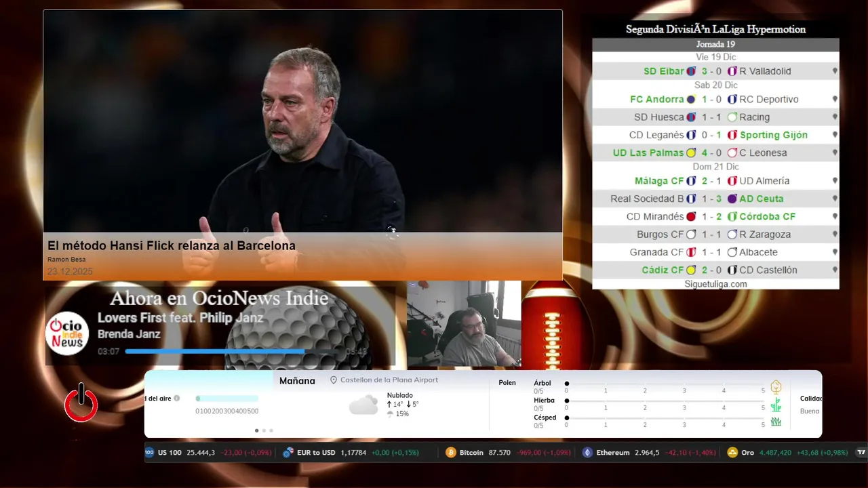This screenshot has height=488, width=868.
Task: Click the US 100 index icon
Action: pyautogui.click(x=149, y=452)
